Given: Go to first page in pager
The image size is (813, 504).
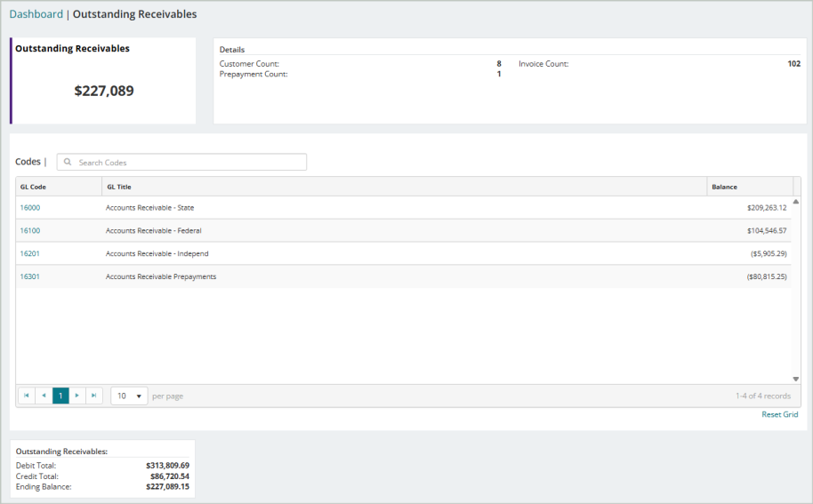Looking at the screenshot, I should 27,396.
